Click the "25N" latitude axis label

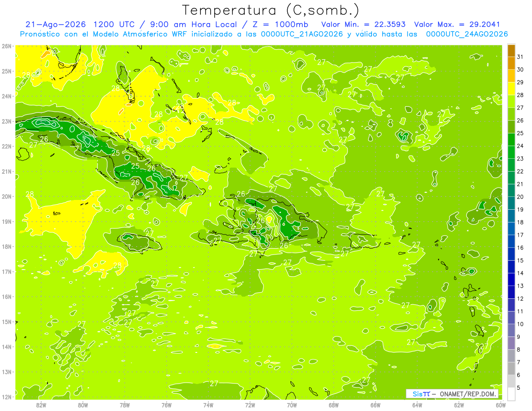click(7, 71)
